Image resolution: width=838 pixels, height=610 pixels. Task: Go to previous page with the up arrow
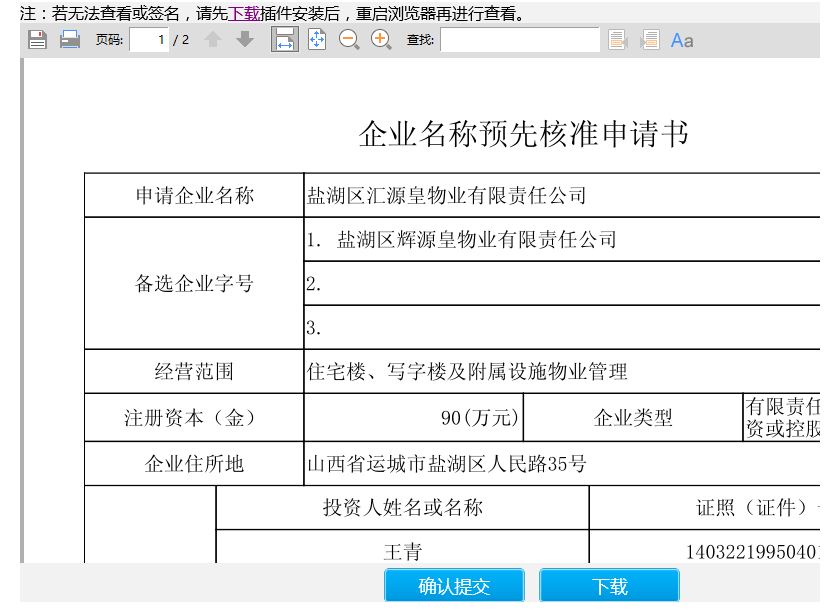tap(211, 40)
